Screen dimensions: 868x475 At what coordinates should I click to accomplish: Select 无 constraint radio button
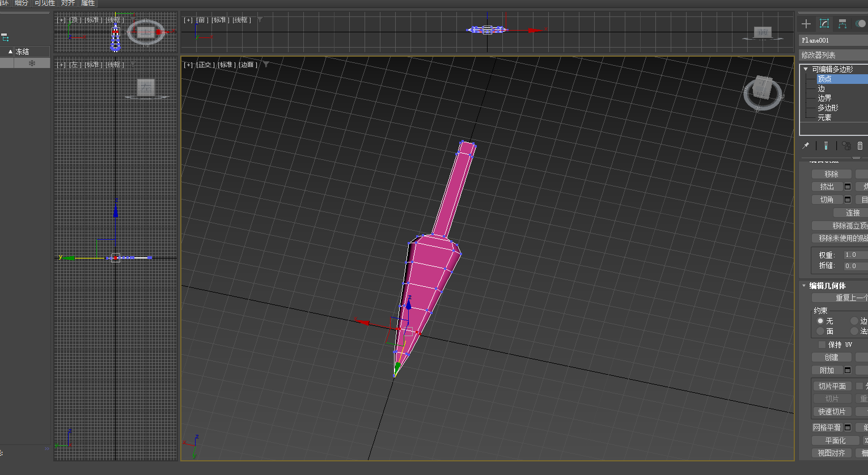pos(820,321)
